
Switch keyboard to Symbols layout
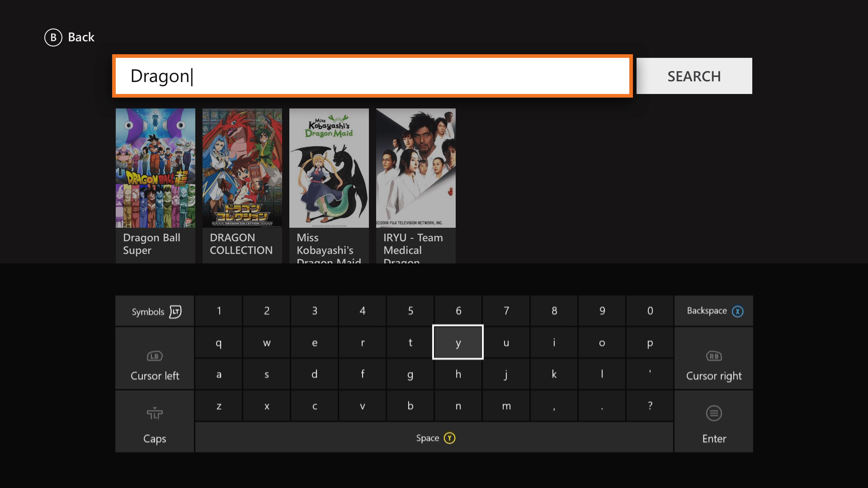[155, 311]
